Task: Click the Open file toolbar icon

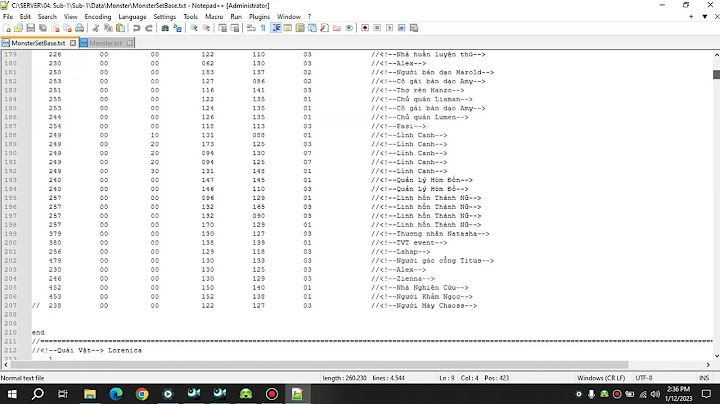Action: [18, 28]
